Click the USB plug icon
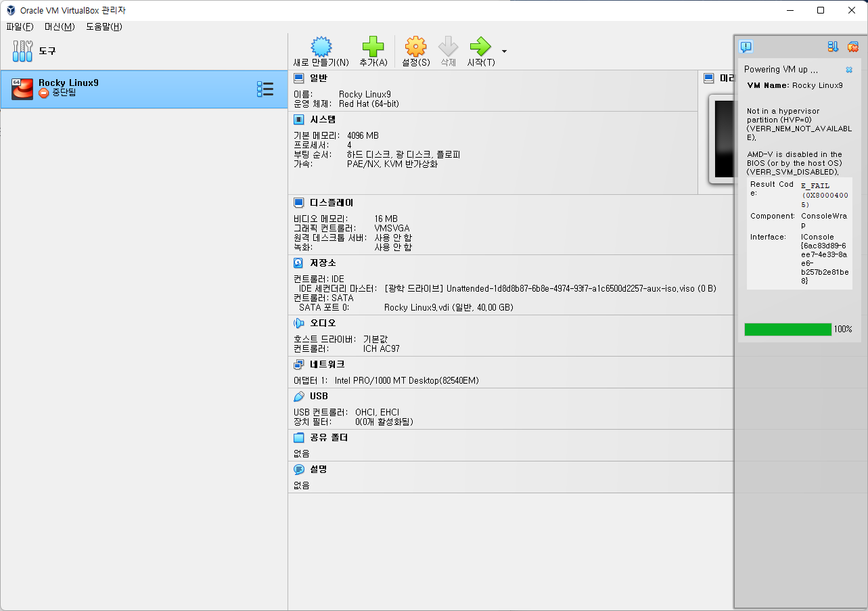The image size is (868, 611). pyautogui.click(x=299, y=396)
